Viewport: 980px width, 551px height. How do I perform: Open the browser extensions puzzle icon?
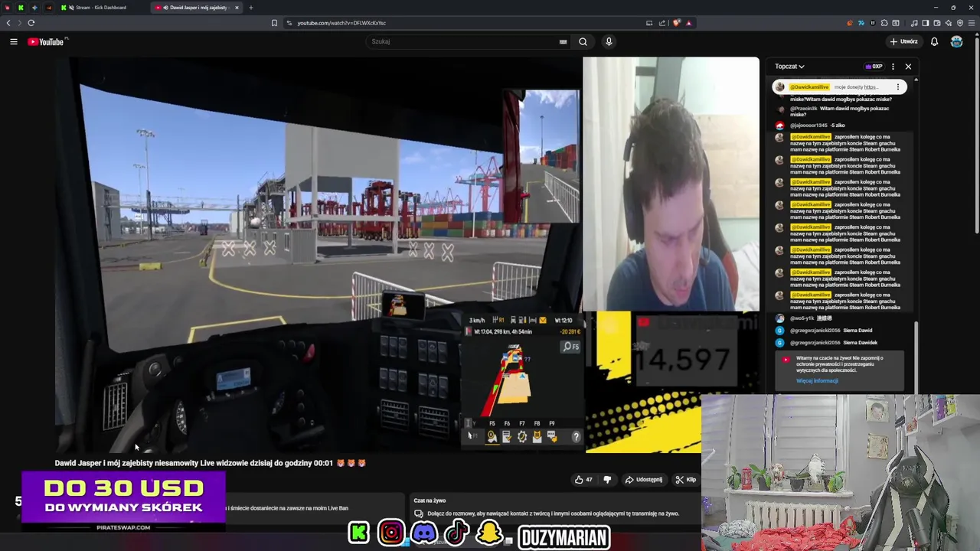tap(884, 23)
